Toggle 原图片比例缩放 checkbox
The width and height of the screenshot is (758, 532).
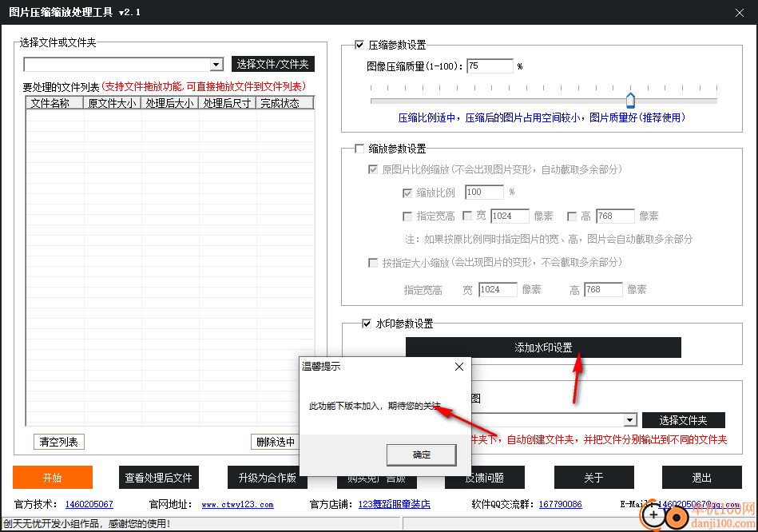coord(373,170)
